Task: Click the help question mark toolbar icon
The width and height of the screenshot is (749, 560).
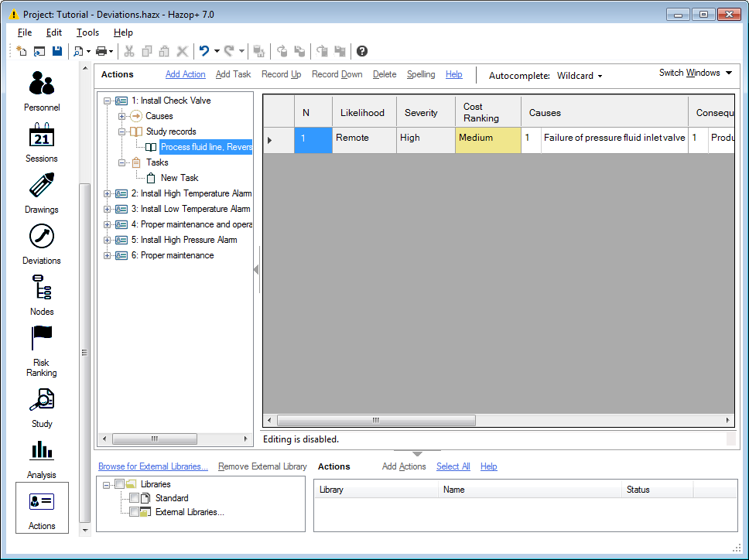Action: [x=362, y=51]
